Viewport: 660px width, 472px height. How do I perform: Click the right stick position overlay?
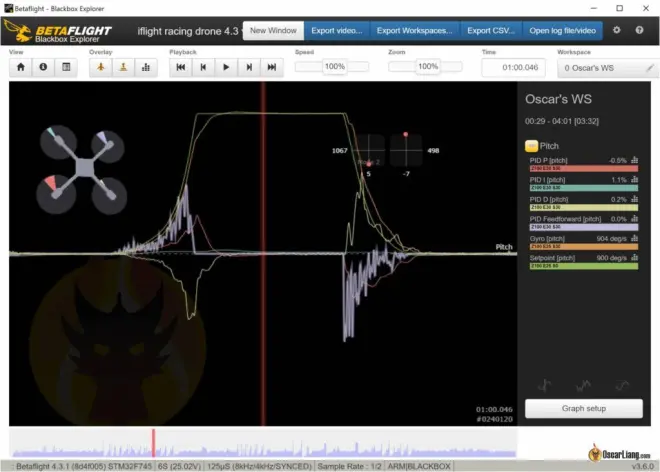tap(406, 150)
